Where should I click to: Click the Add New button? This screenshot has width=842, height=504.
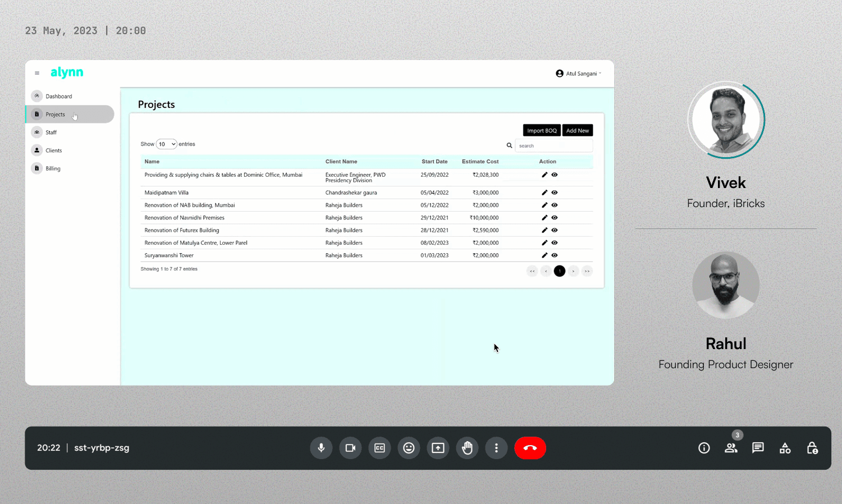click(x=578, y=130)
